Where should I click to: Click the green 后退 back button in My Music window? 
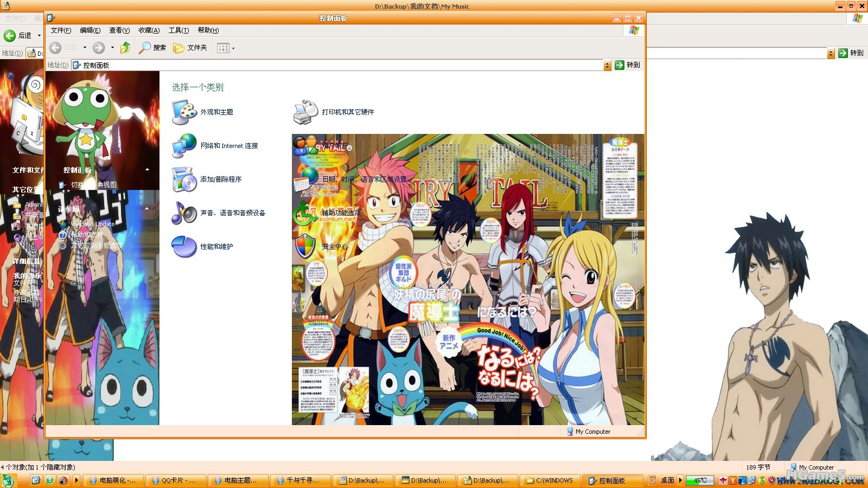[10, 36]
